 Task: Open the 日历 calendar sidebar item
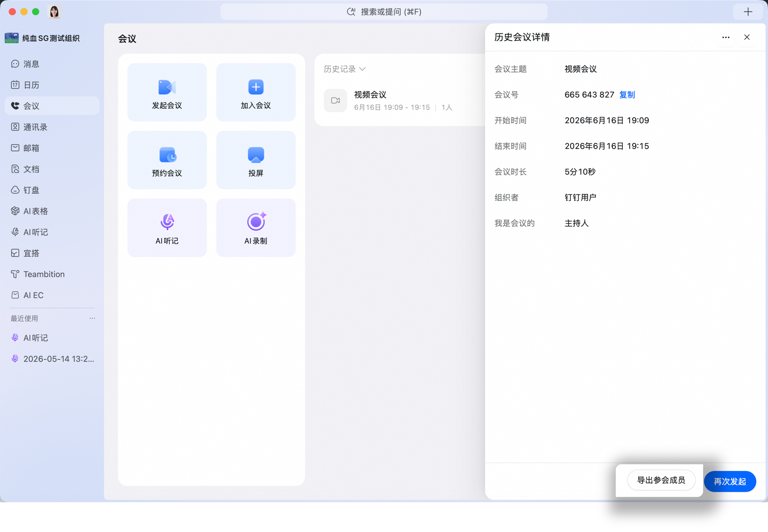[x=52, y=85]
